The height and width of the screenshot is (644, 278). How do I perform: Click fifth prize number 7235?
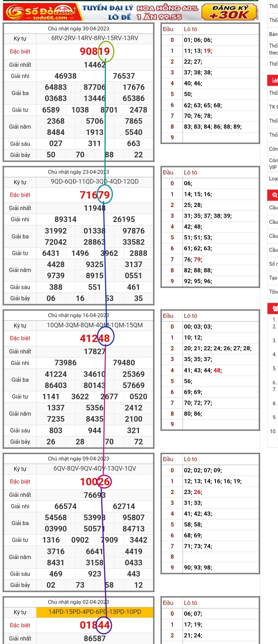pyautogui.click(x=56, y=419)
